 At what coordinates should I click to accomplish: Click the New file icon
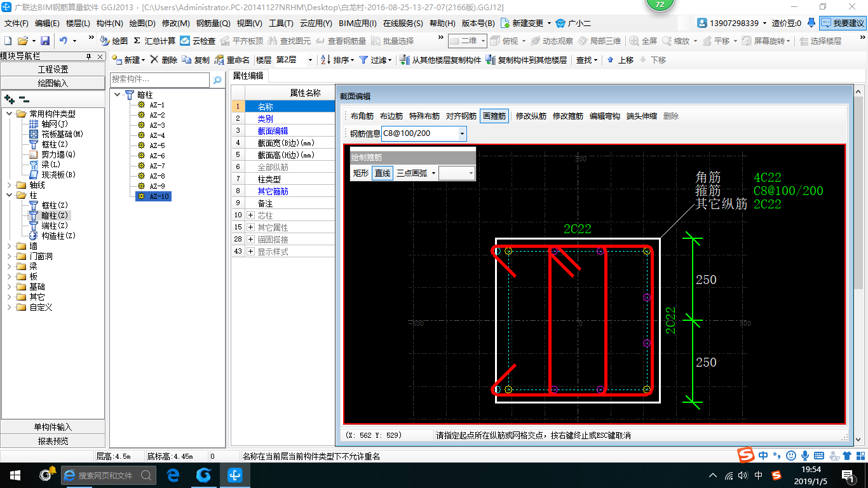tap(8, 41)
